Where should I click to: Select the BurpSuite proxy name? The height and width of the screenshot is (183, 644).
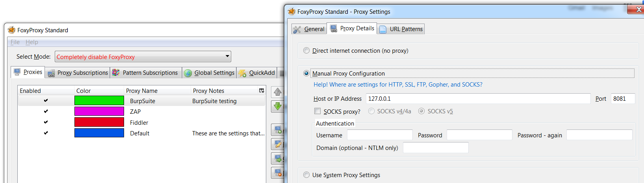tap(143, 101)
